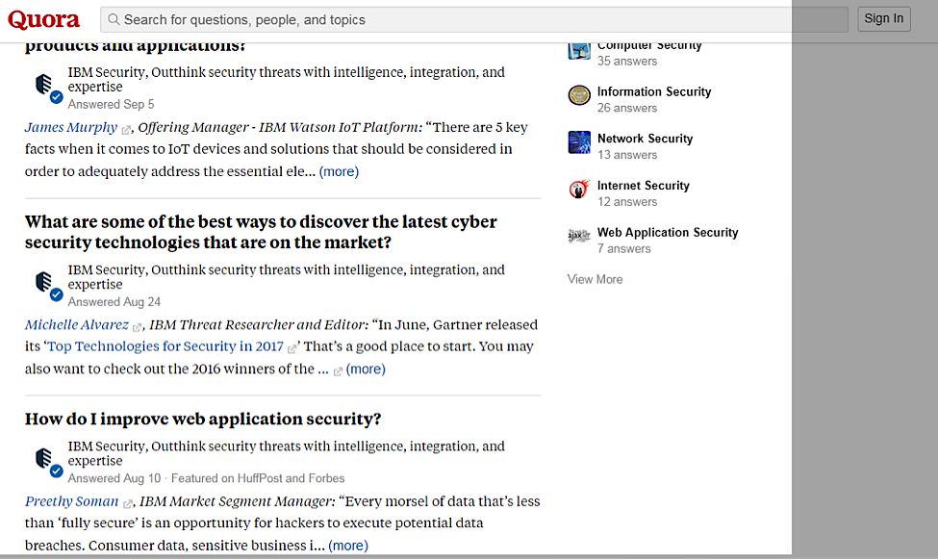Open the Michelle Alvarez link
Viewport: 938px width, 560px height.
(x=77, y=325)
